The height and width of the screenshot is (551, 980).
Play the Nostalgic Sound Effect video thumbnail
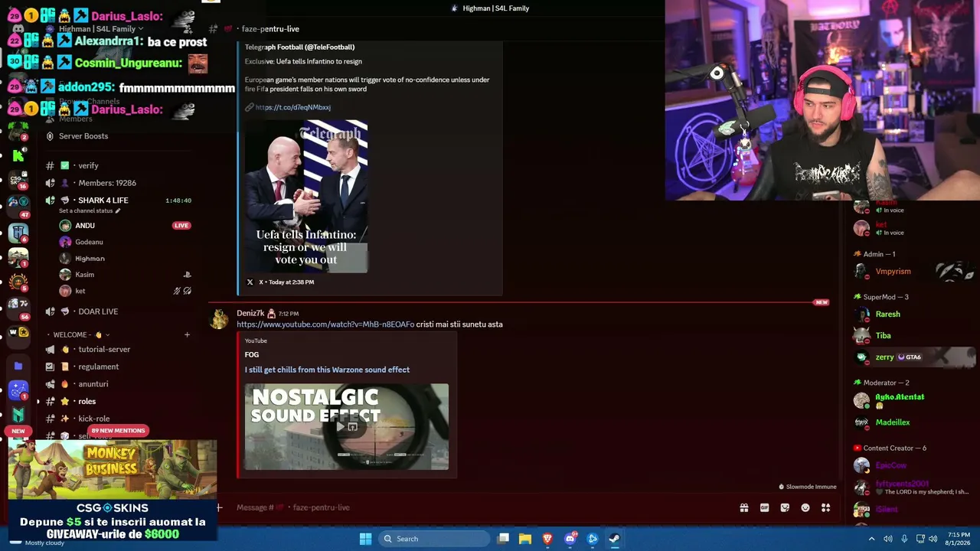pyautogui.click(x=347, y=426)
